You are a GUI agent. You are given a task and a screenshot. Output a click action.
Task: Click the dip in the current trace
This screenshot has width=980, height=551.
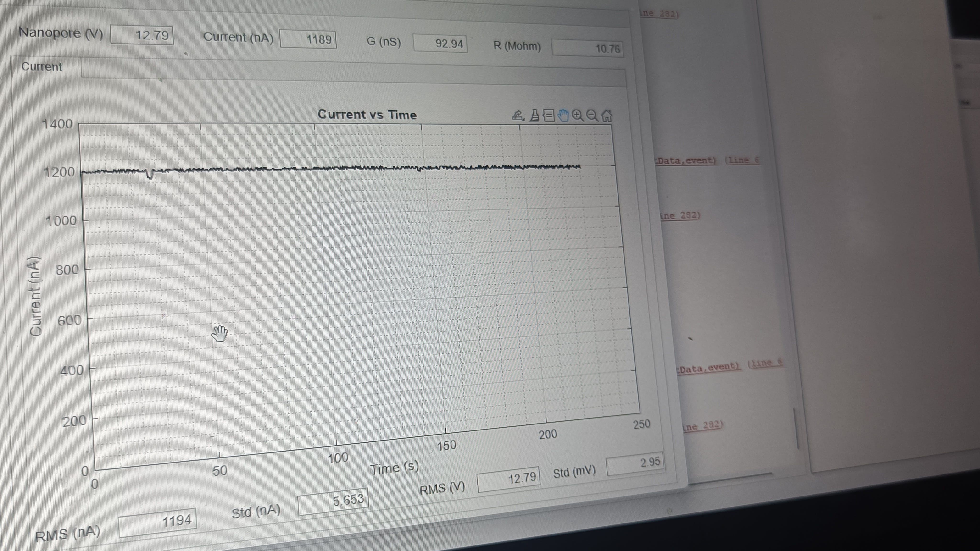(150, 175)
